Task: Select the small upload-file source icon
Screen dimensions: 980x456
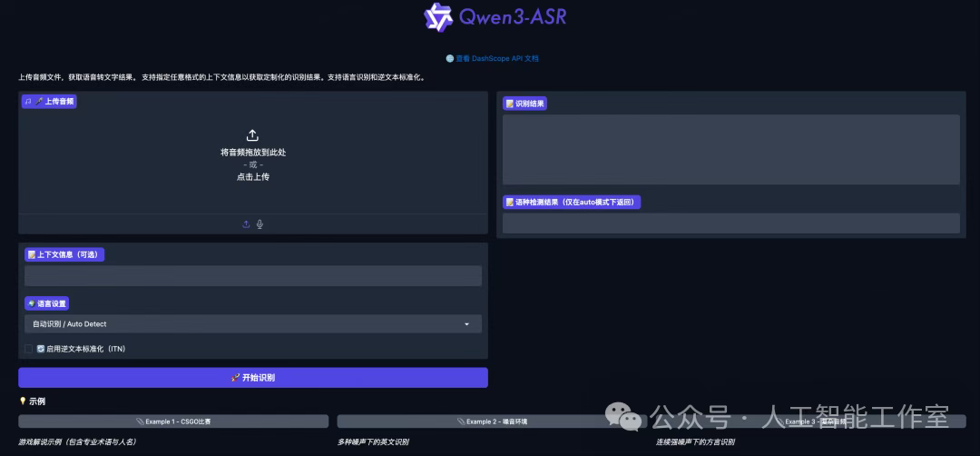Action: (246, 224)
